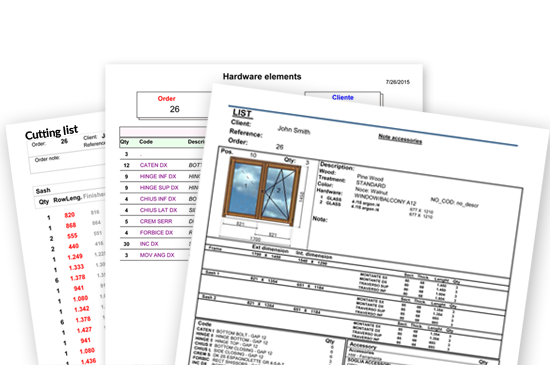Click the 'CREM SERR' code

coord(156,221)
